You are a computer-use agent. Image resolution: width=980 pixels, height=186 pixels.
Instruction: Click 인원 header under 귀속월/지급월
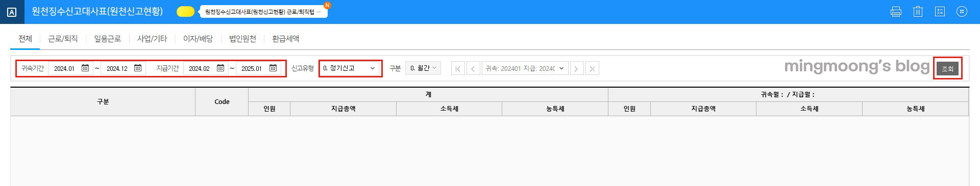629,109
